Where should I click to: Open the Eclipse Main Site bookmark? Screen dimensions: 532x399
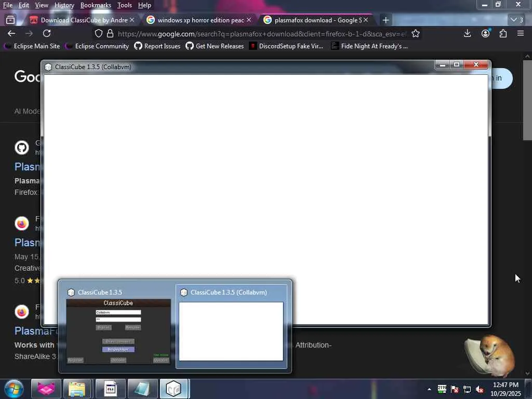click(32, 46)
